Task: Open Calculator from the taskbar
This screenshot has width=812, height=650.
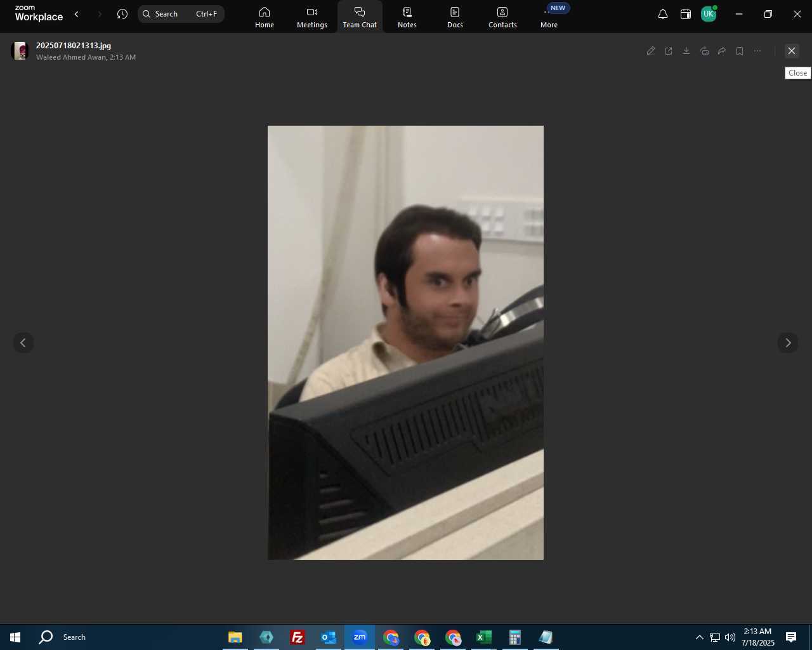Action: pos(515,637)
